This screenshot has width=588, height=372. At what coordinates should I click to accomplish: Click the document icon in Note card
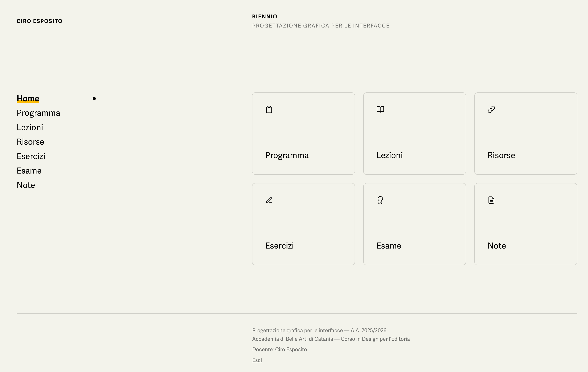click(x=491, y=200)
